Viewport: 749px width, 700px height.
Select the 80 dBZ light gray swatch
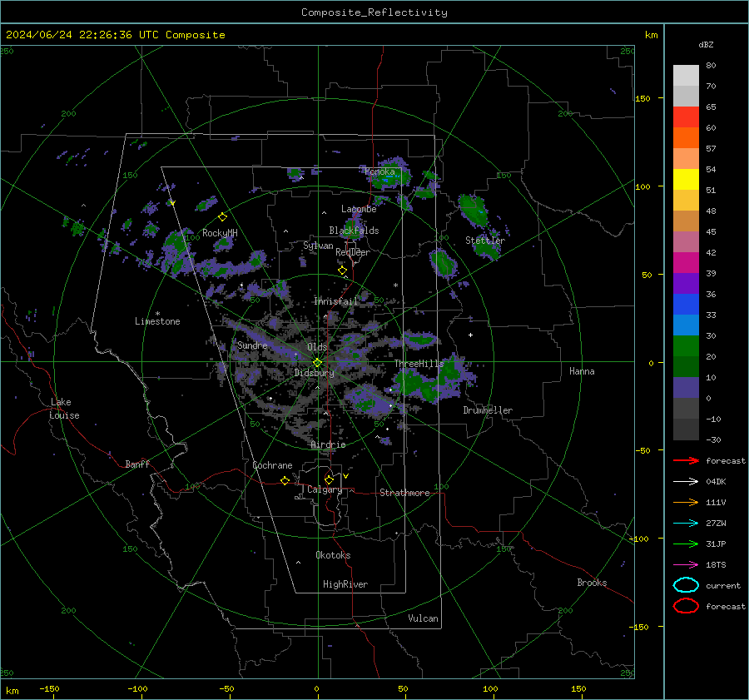[686, 75]
